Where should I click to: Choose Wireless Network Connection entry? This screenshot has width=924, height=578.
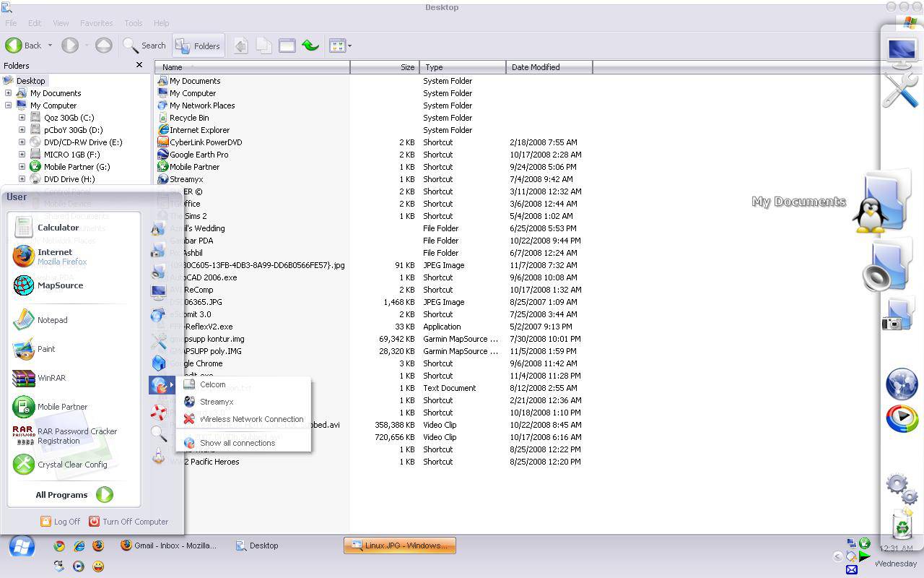pyautogui.click(x=251, y=419)
